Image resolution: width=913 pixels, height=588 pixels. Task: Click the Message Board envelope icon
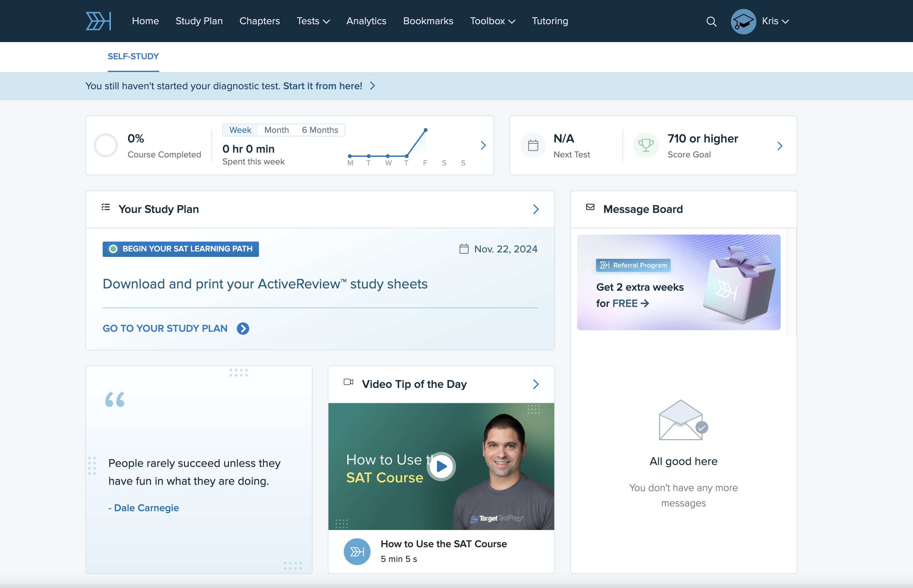point(590,207)
